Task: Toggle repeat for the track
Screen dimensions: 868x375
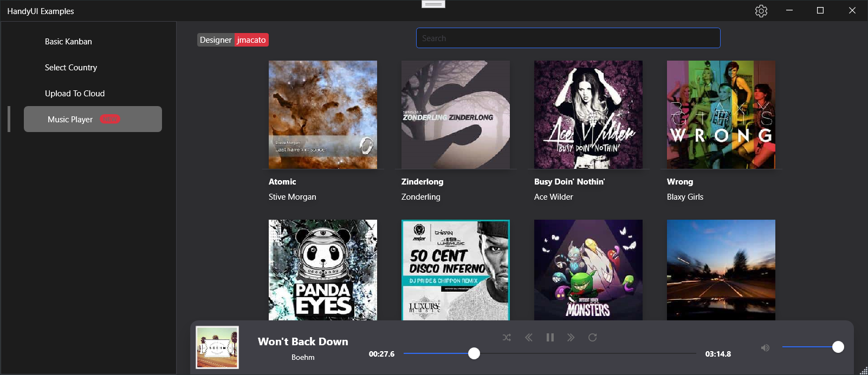Action: pos(593,337)
